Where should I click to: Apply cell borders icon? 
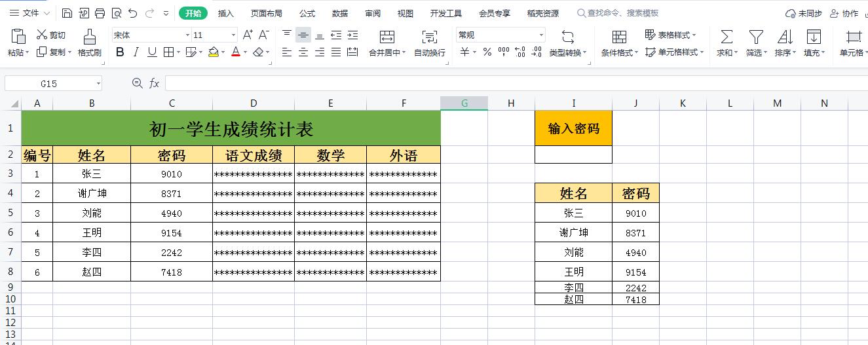tap(168, 52)
